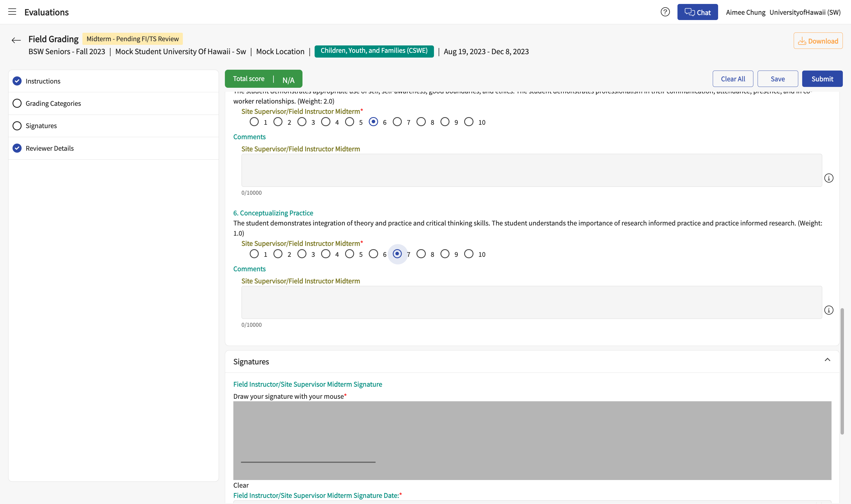Click the Total score N/A indicator
The image size is (851, 504).
tap(264, 79)
